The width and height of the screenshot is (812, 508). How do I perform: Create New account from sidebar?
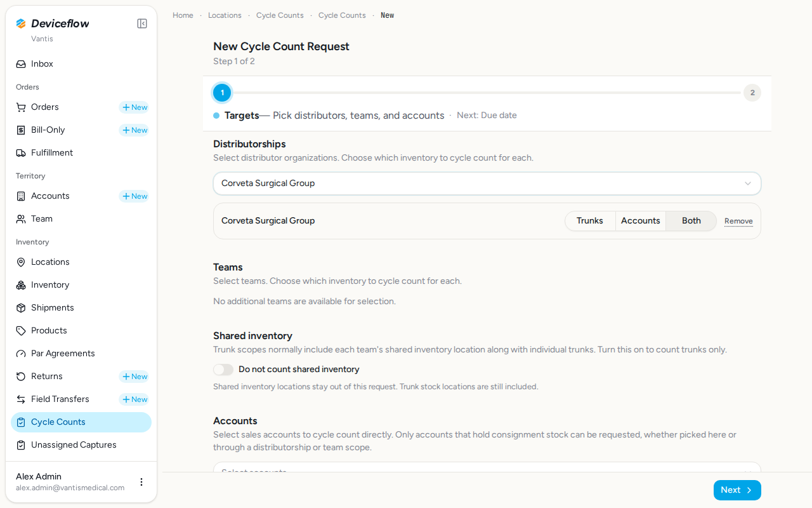point(134,196)
